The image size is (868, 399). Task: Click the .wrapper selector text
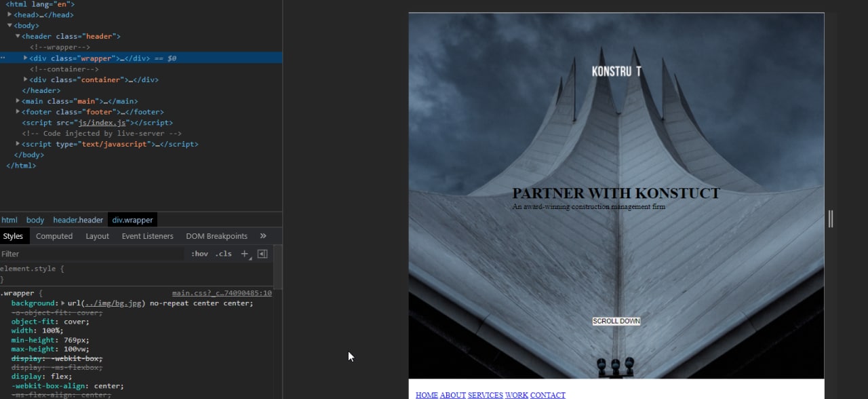pyautogui.click(x=16, y=293)
